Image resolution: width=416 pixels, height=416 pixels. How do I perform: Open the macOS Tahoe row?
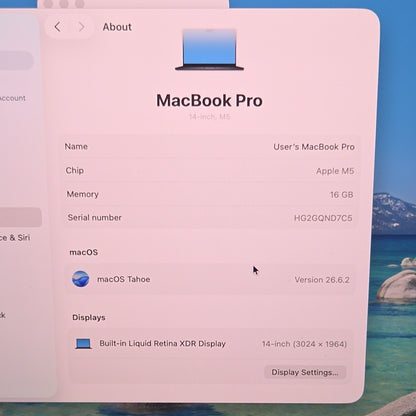pyautogui.click(x=210, y=279)
